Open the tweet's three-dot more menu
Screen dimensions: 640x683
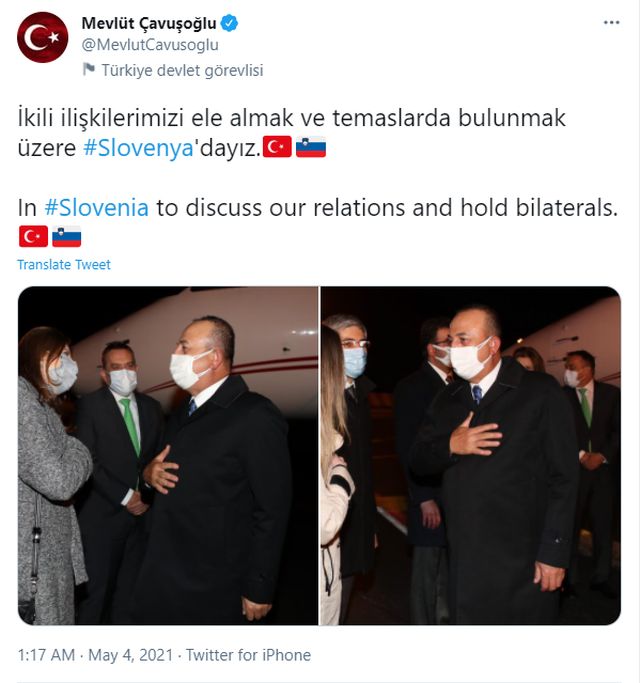611,23
